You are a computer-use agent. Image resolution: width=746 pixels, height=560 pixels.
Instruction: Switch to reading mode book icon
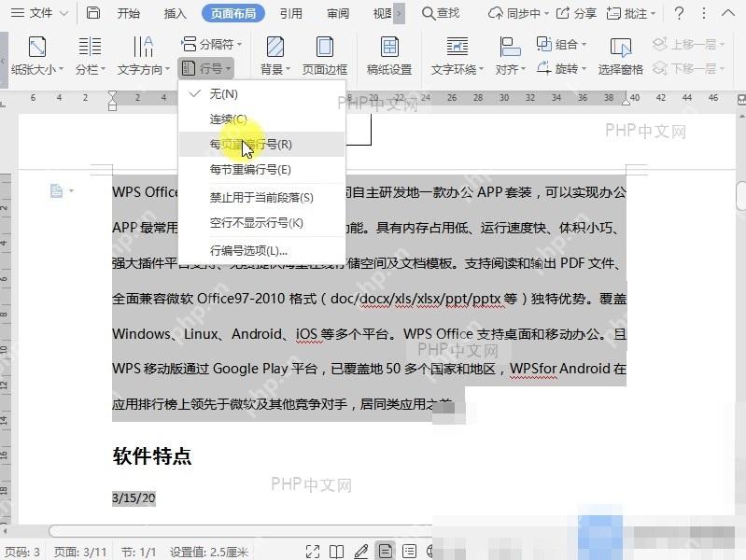tap(336, 552)
